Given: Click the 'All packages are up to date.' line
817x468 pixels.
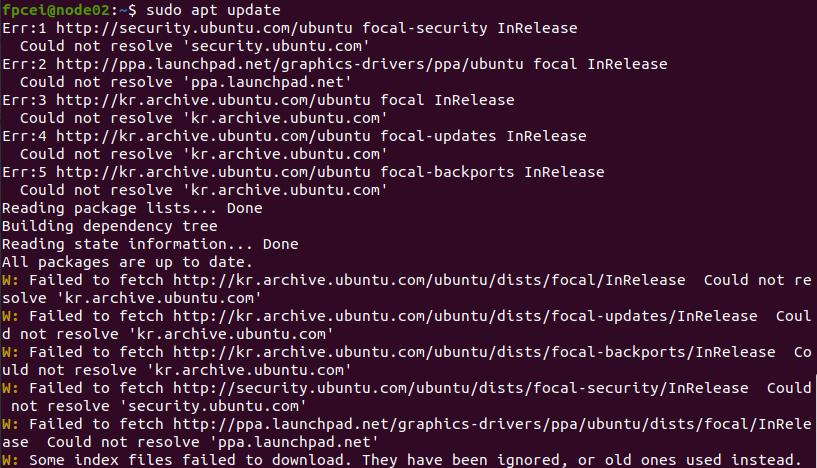Looking at the screenshot, I should coord(127,262).
